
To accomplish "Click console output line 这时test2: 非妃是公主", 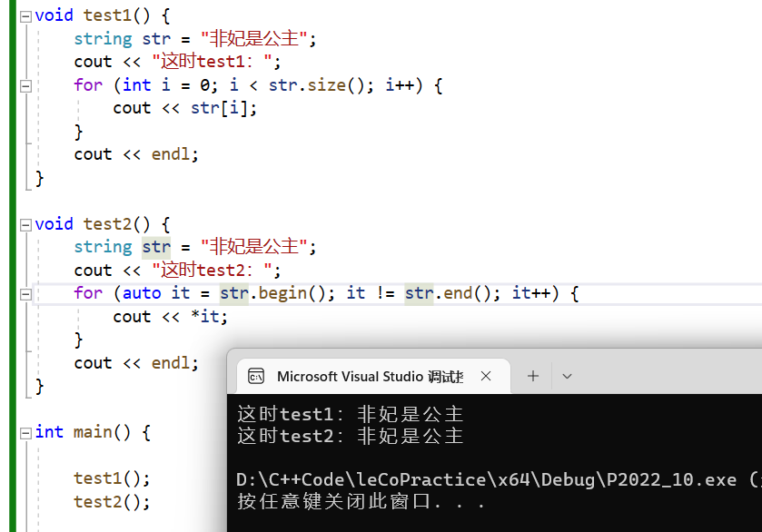I will coord(351,436).
